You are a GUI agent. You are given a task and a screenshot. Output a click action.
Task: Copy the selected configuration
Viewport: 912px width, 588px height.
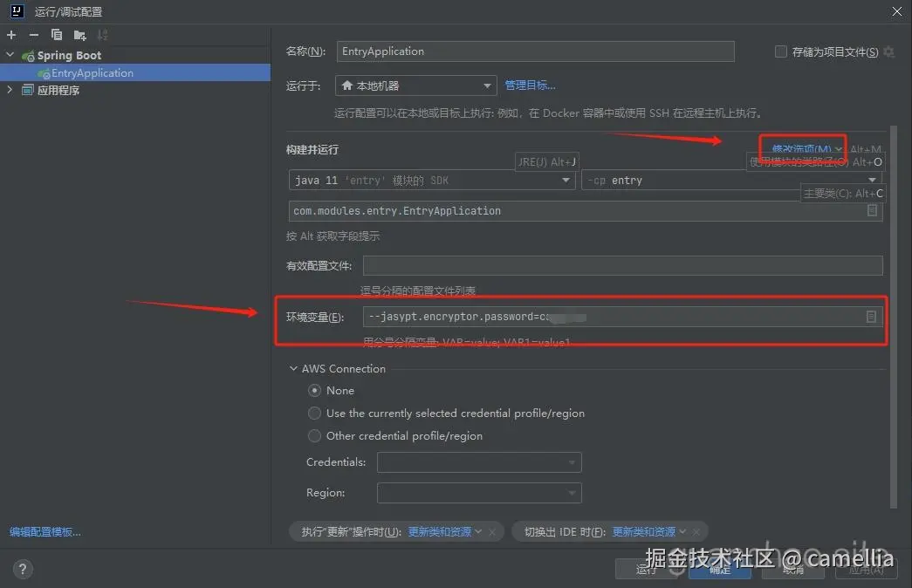pyautogui.click(x=57, y=35)
